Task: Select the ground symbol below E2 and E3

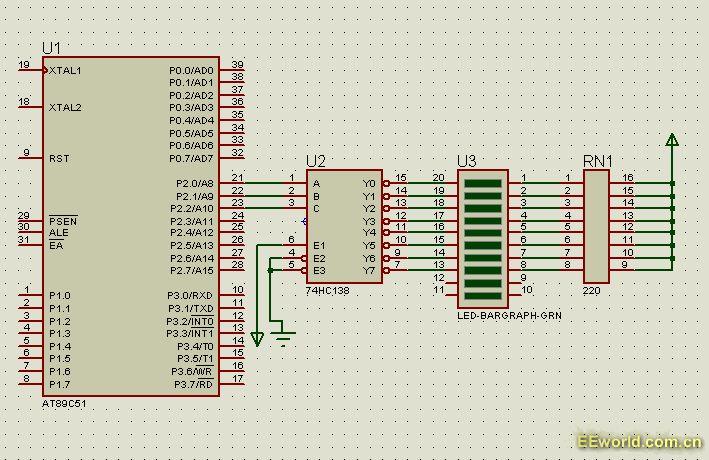Action: 284,338
